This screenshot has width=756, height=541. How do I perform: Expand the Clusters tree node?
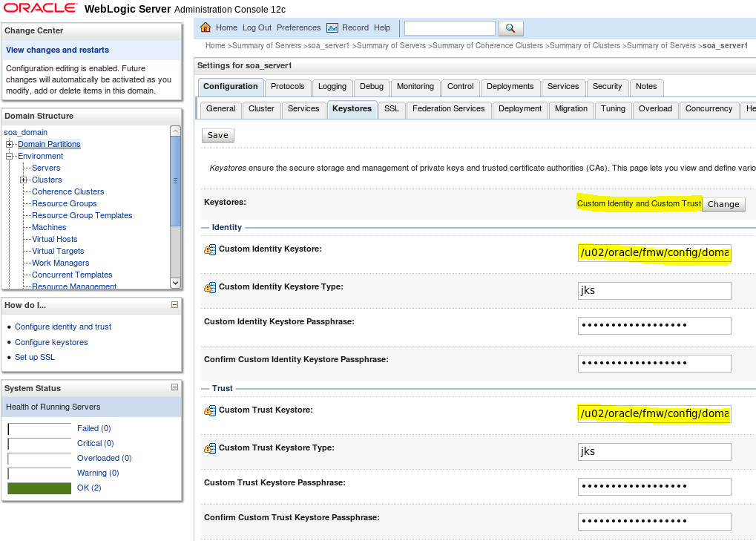(x=23, y=180)
